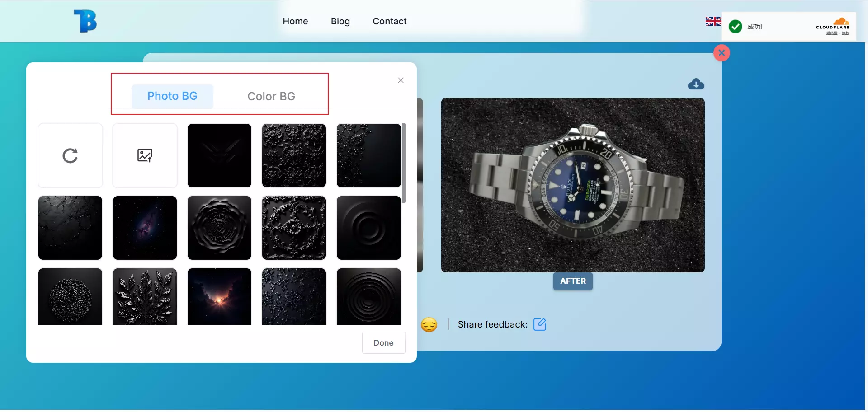
Task: Select the dark blue floral lace background
Action: pyautogui.click(x=294, y=296)
